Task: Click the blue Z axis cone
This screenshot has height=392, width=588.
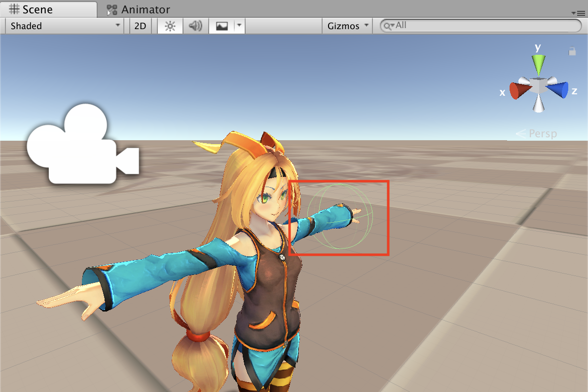Action: pyautogui.click(x=558, y=90)
